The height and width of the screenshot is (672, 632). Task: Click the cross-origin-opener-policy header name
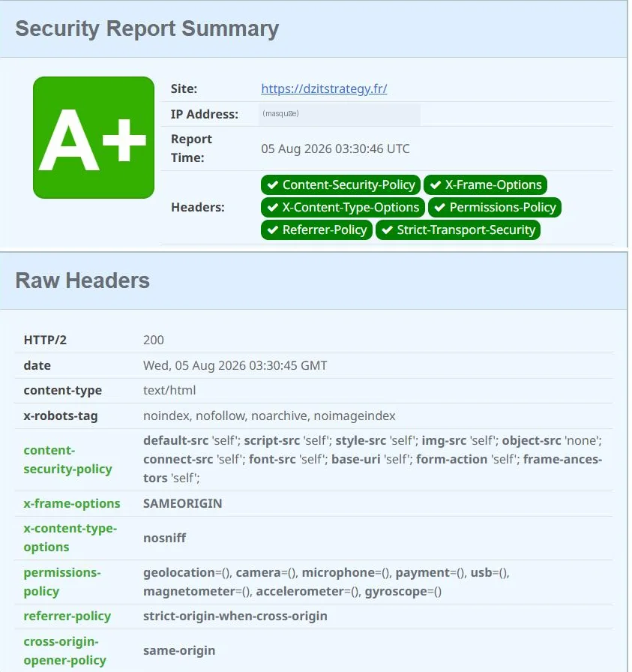click(x=64, y=650)
